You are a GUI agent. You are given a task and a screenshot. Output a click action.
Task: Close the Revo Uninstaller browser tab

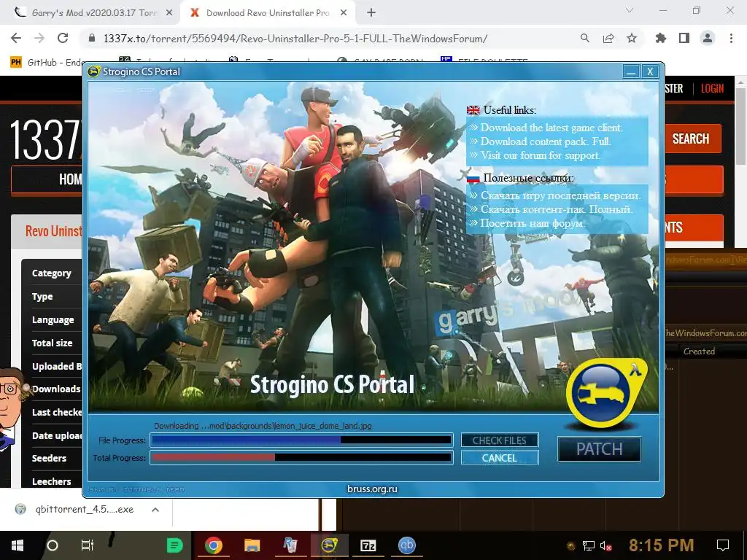click(344, 13)
